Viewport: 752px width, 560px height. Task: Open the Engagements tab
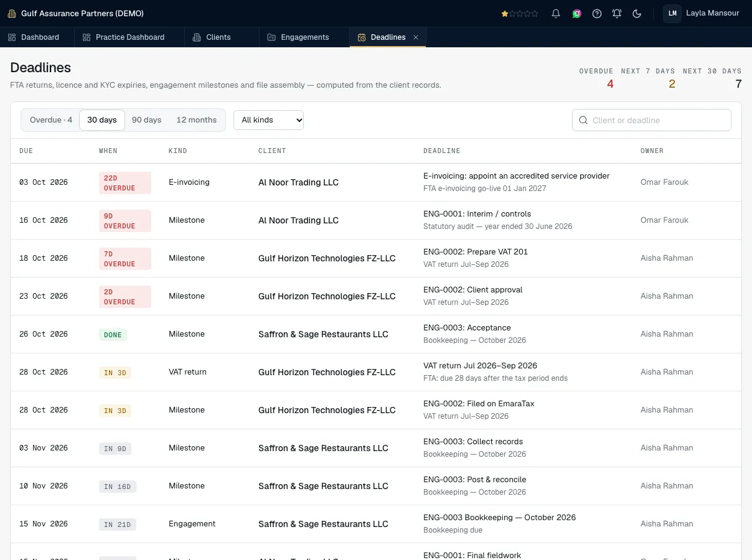(304, 37)
